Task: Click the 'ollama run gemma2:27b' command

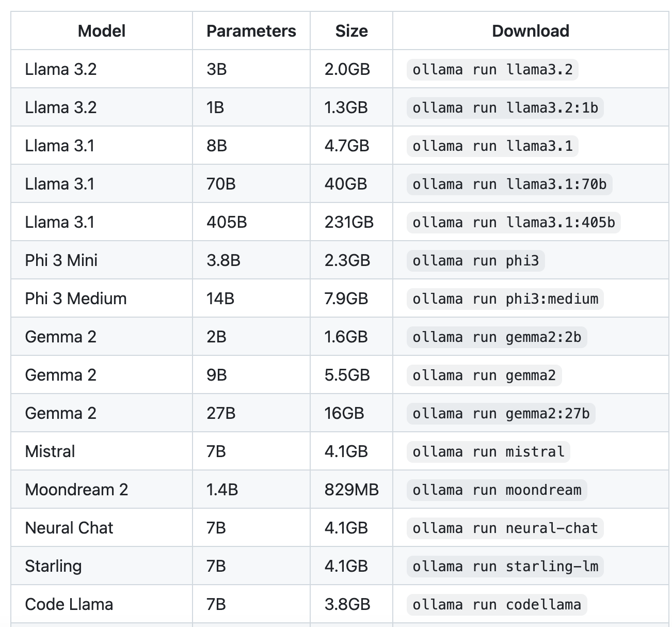Action: pos(501,414)
